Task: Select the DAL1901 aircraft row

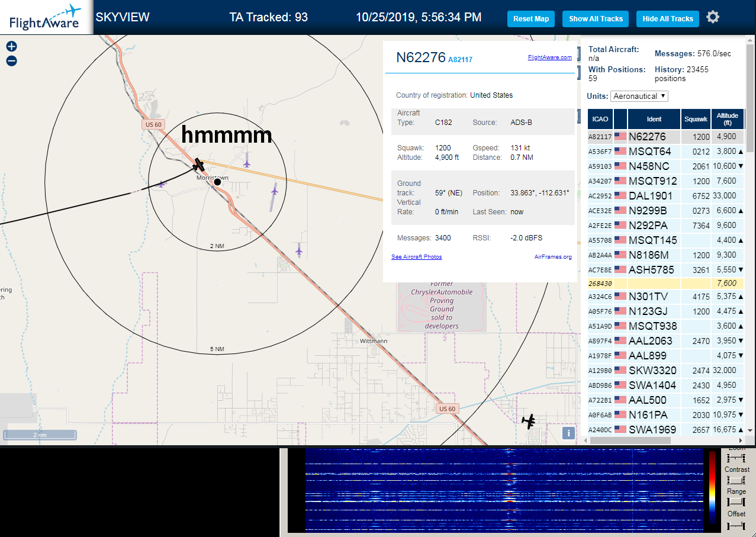Action: pos(666,196)
